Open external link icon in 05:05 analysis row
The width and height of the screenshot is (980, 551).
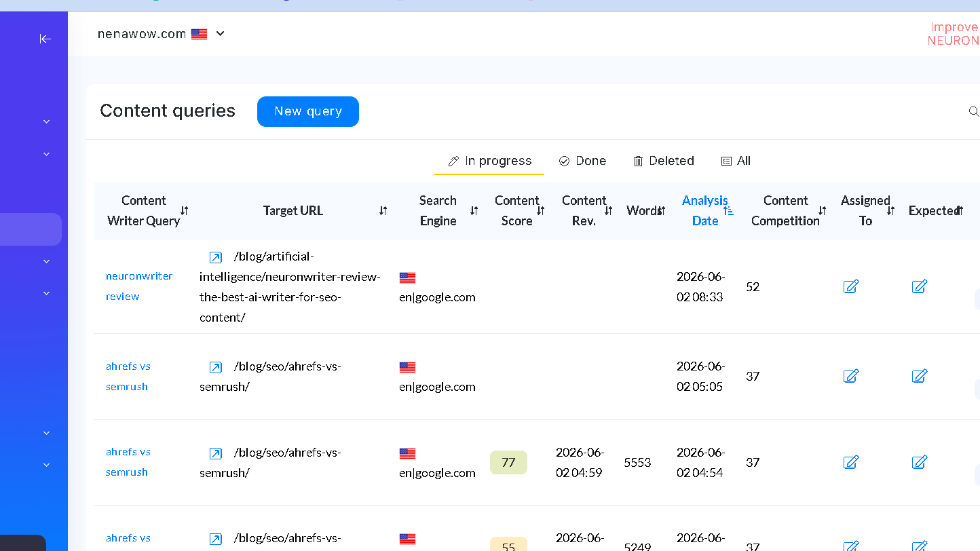[215, 367]
